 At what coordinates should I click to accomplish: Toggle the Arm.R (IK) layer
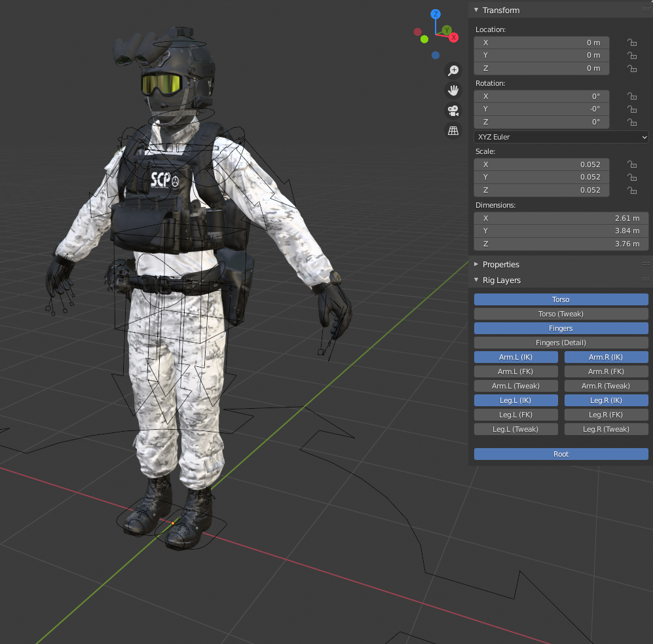(606, 357)
